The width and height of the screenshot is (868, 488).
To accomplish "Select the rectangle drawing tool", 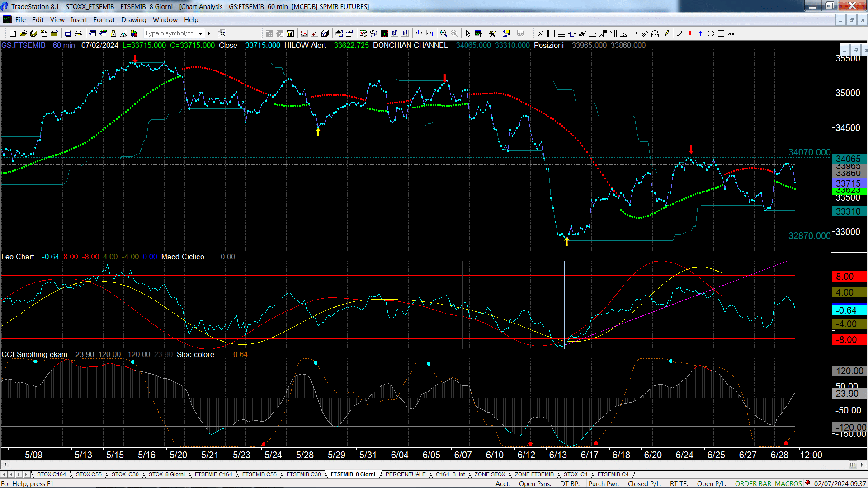I will (721, 33).
